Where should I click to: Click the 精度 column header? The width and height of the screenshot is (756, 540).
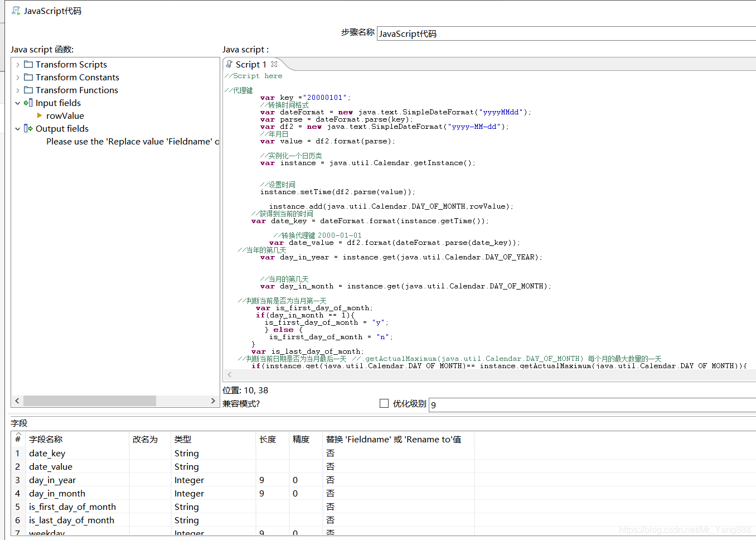coord(306,440)
